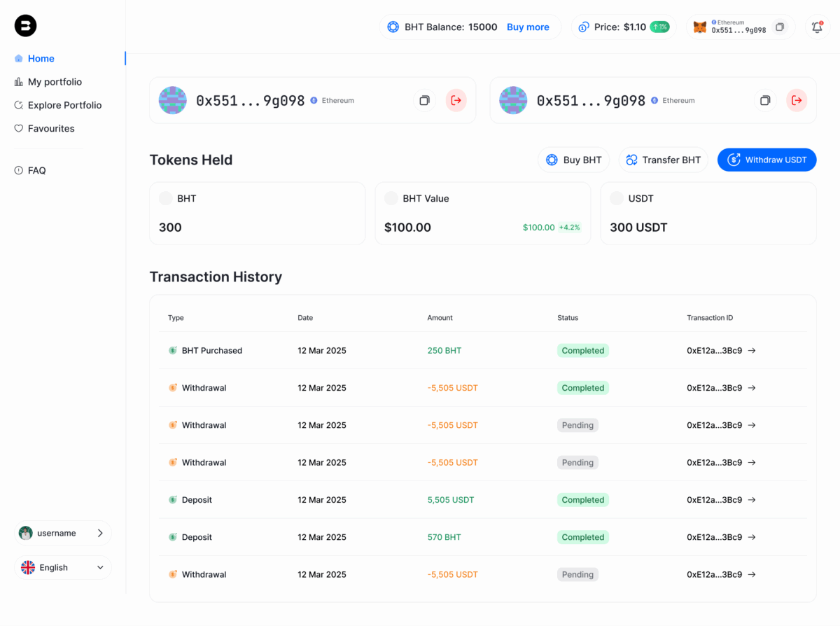Click the left wallet avatar thumbnail
Image resolution: width=840 pixels, height=626 pixels.
[x=172, y=101]
